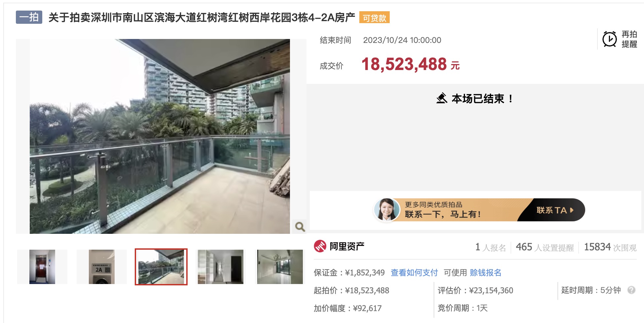Image resolution: width=644 pixels, height=323 pixels.
Task: Click the large balcony main photo
Action: 160,136
